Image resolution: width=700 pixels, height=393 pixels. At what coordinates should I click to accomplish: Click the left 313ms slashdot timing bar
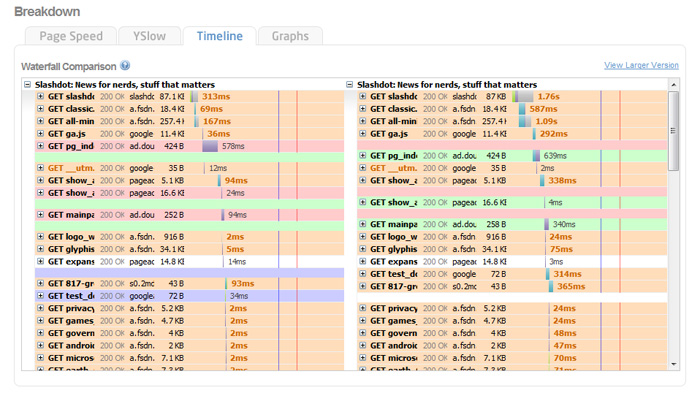(194, 96)
